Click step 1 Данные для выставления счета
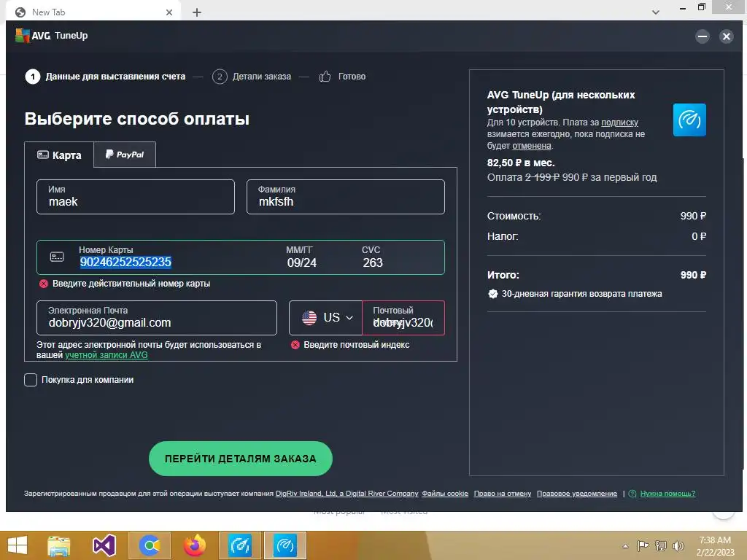This screenshot has width=747, height=560. 105,76
